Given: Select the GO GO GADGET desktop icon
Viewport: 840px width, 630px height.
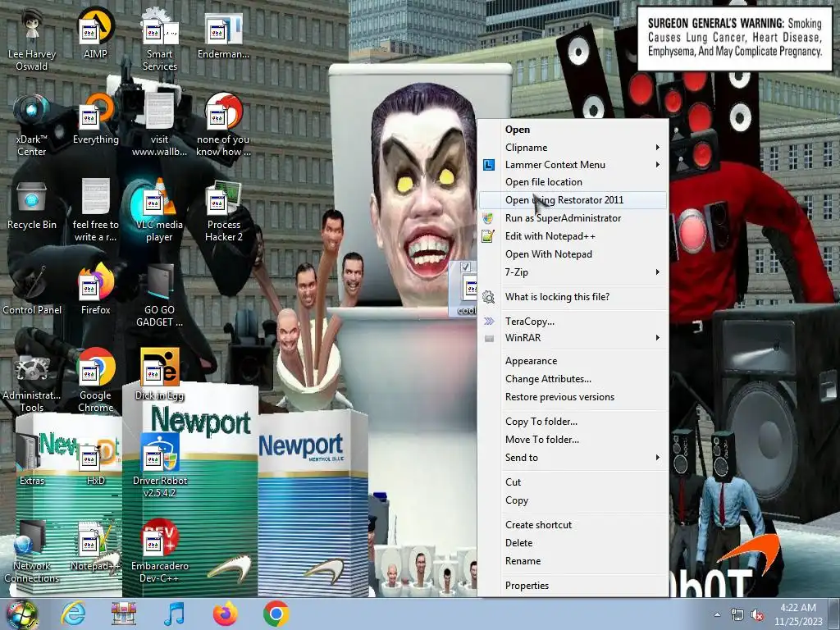Looking at the screenshot, I should pyautogui.click(x=160, y=295).
